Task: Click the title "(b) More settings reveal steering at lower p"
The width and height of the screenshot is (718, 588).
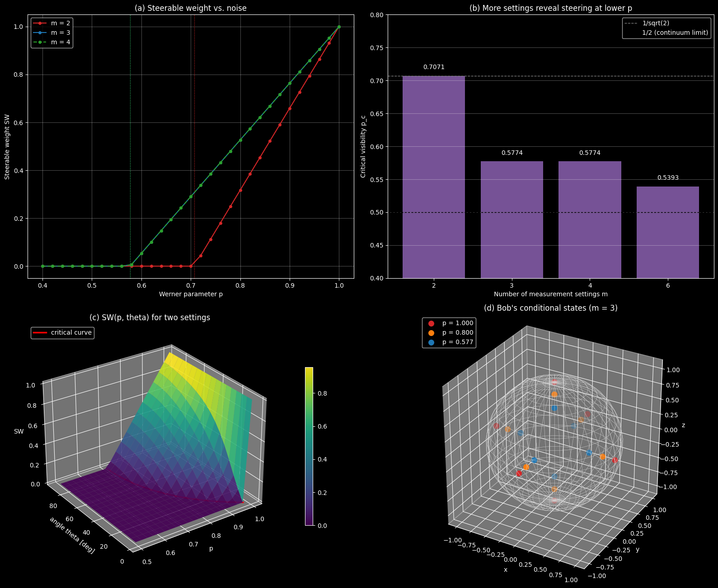Action: (x=551, y=8)
